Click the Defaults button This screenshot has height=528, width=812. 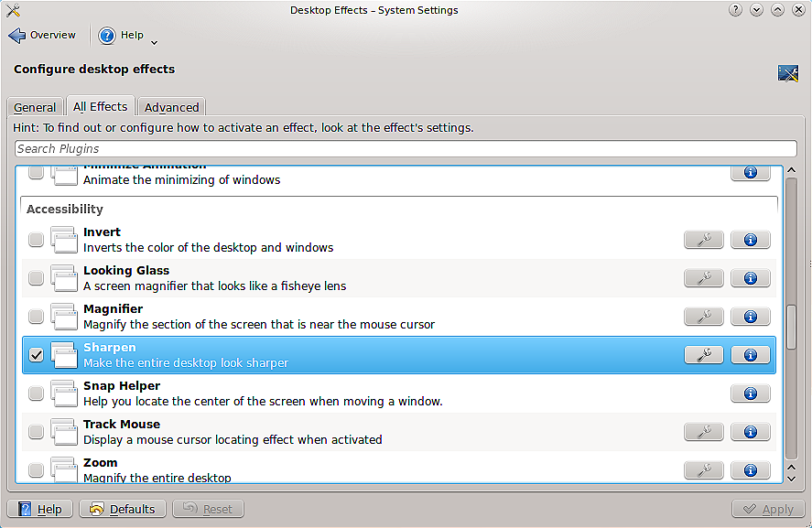point(123,509)
